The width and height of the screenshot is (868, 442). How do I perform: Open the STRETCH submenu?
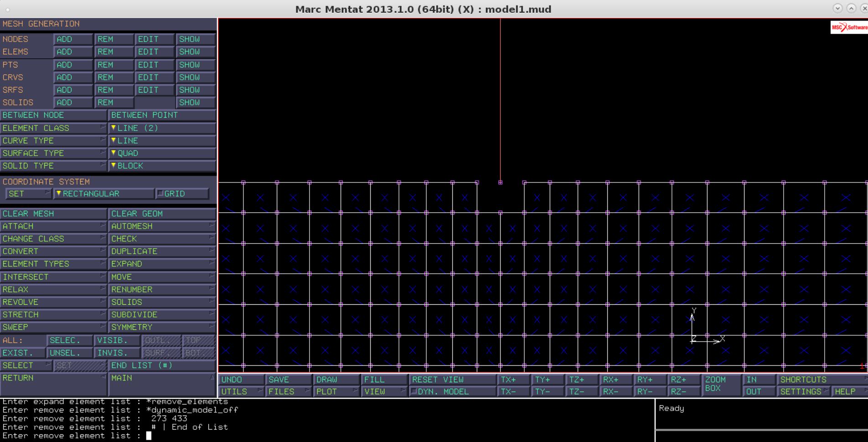tap(53, 315)
